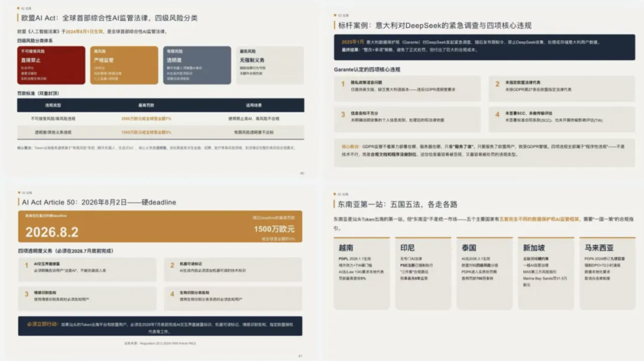Click obligation card 3 '情感识别告知'
The height and width of the screenshot is (361, 644).
click(x=87, y=298)
